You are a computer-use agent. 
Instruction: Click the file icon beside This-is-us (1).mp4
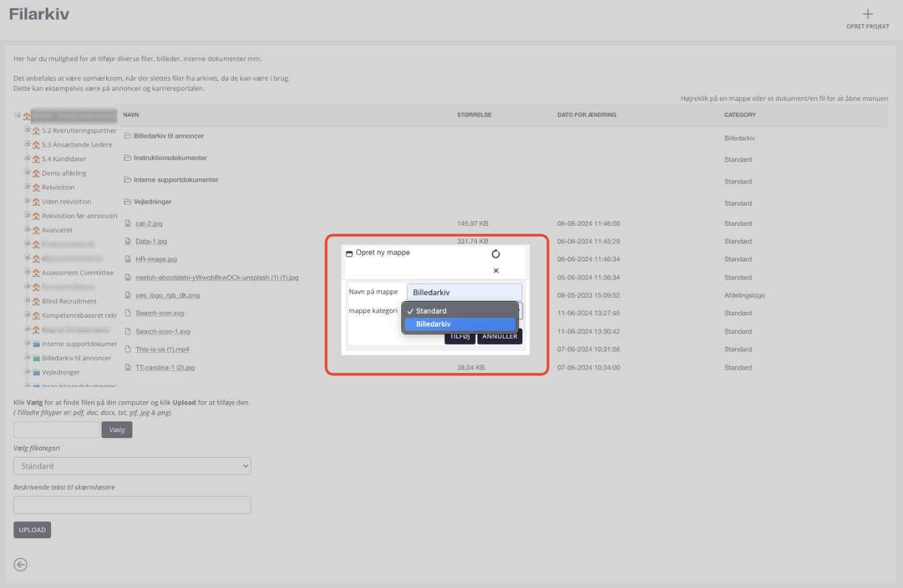tap(128, 349)
